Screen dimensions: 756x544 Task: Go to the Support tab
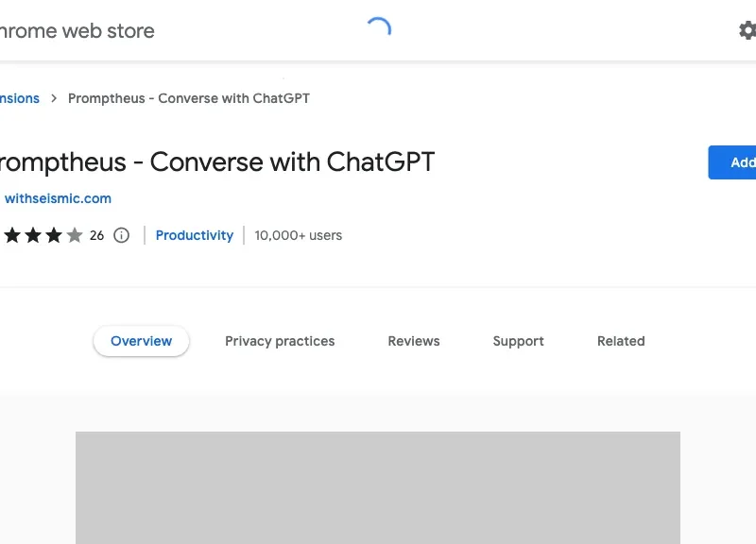pyautogui.click(x=518, y=341)
